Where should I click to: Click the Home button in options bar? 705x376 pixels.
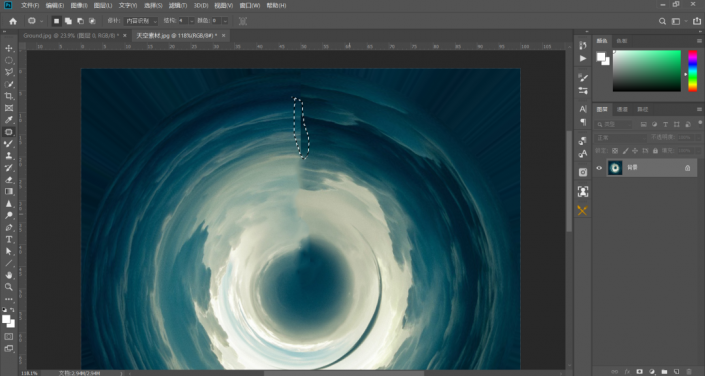pos(13,21)
